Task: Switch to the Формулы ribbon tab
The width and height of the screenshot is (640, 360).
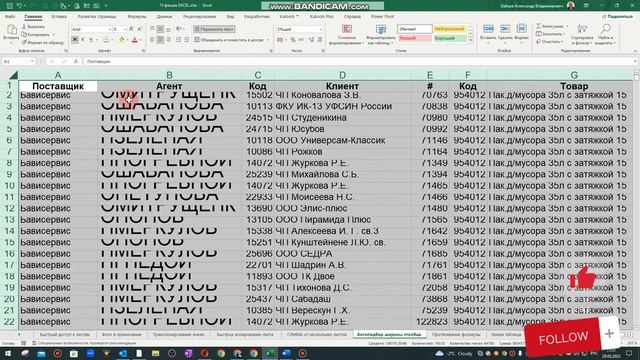Action: tap(136, 17)
